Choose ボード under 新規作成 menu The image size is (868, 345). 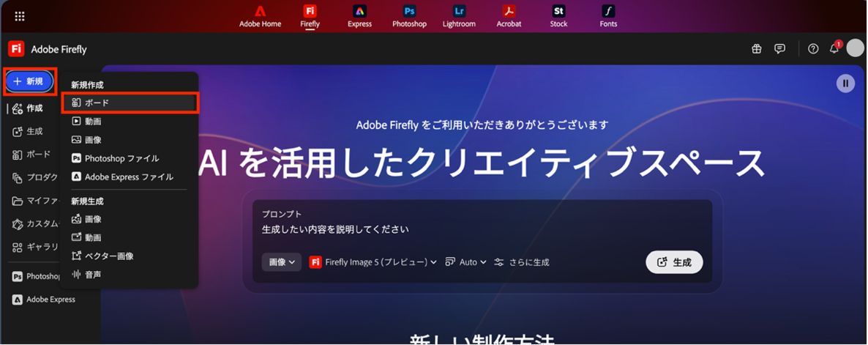(130, 103)
